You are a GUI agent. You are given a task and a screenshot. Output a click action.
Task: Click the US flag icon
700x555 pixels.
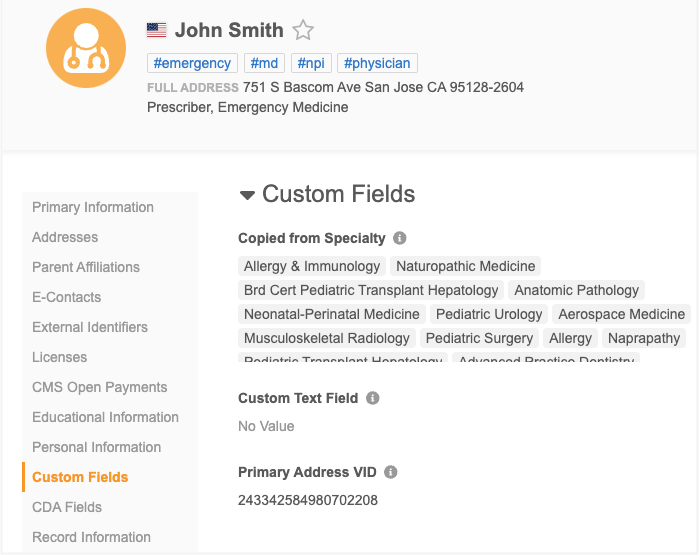157,30
